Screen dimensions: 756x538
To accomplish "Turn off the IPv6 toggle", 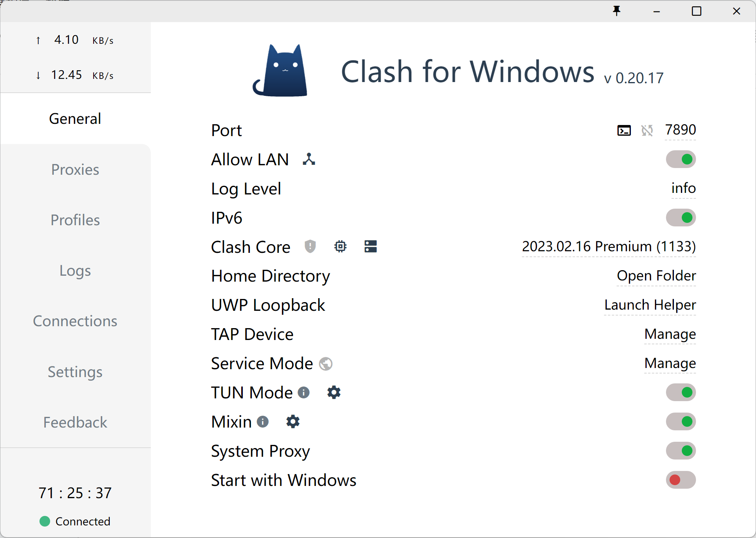I will pyautogui.click(x=681, y=217).
